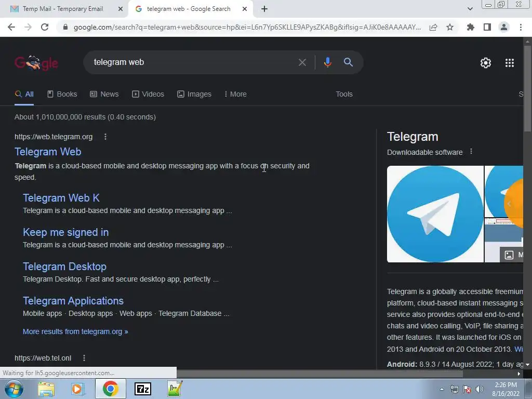This screenshot has height=399, width=532.
Task: Click the browser forward arrow
Action: pos(28,27)
